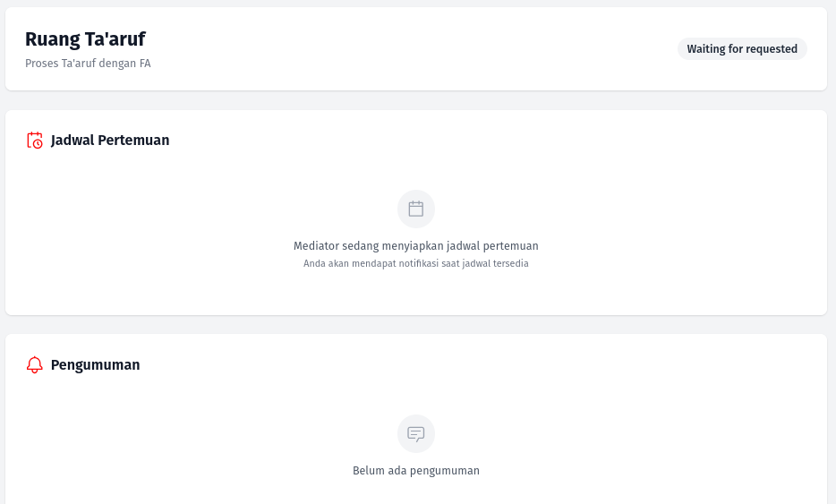Click the gray message bubble icon
836x504 pixels.
[416, 433]
